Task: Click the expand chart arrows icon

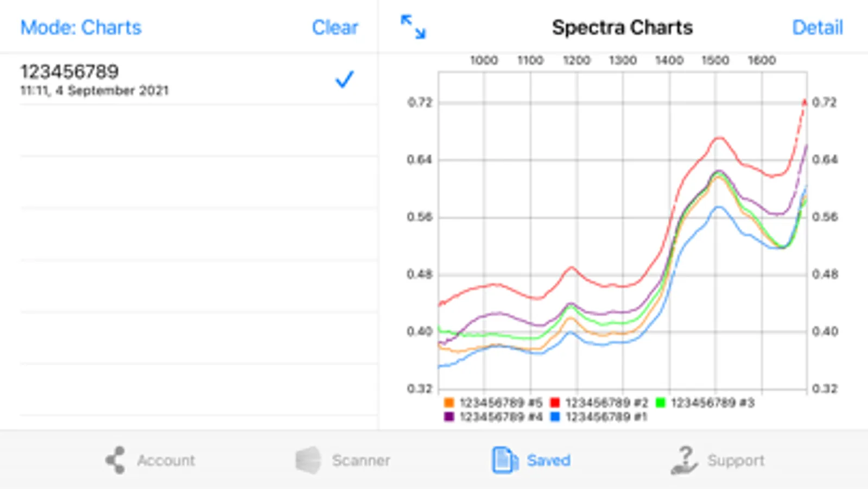Action: (413, 27)
